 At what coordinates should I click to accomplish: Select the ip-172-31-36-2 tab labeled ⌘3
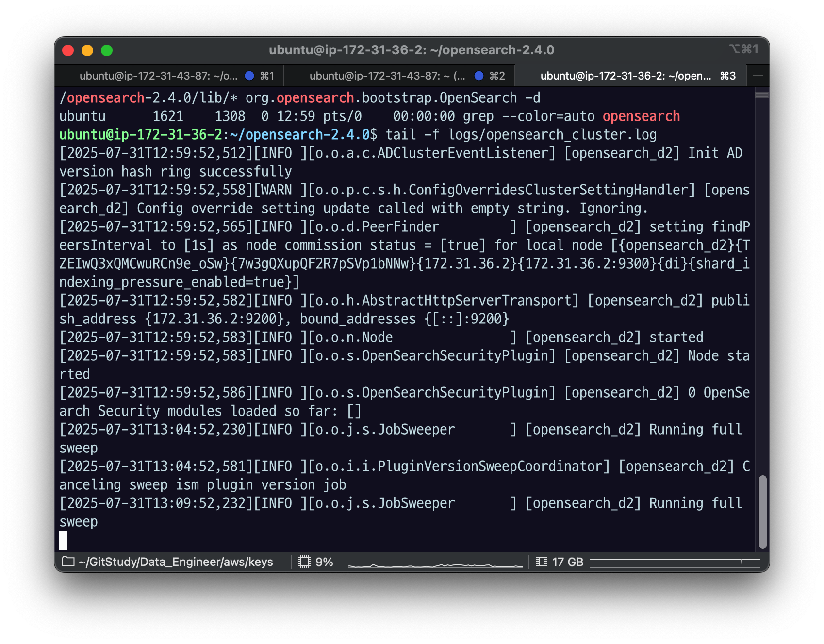(x=631, y=76)
